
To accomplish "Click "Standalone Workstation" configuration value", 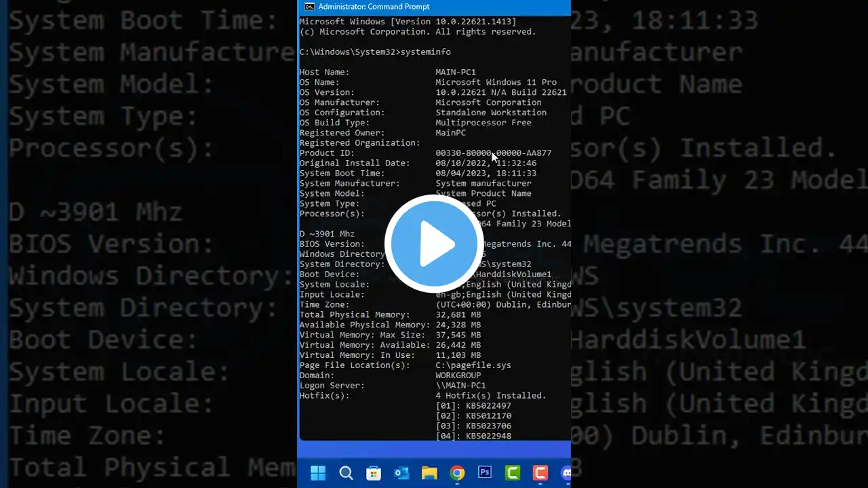I will (491, 113).
